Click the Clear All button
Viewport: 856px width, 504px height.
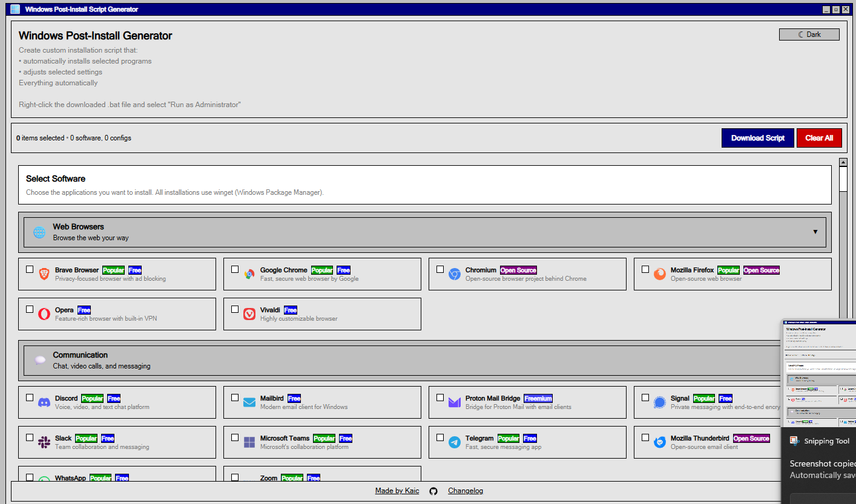point(819,137)
